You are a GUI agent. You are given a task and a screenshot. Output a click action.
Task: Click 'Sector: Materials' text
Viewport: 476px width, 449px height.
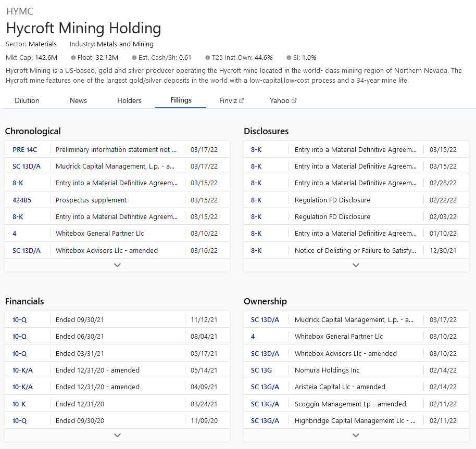tap(31, 44)
